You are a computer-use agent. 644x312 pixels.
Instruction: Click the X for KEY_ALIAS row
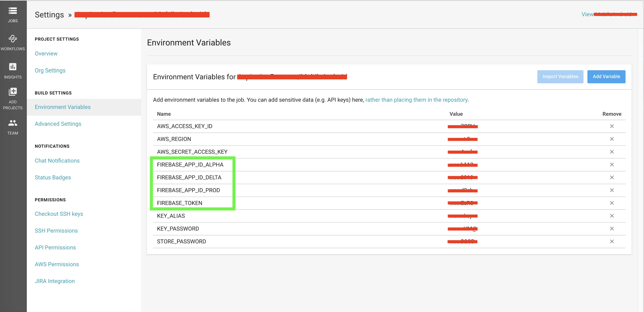(x=611, y=216)
